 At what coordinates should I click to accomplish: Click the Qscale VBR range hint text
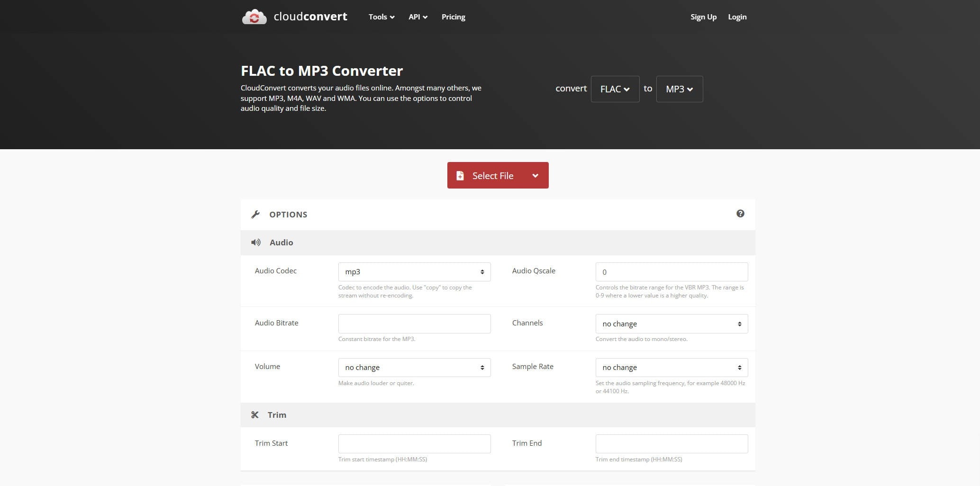click(x=670, y=291)
